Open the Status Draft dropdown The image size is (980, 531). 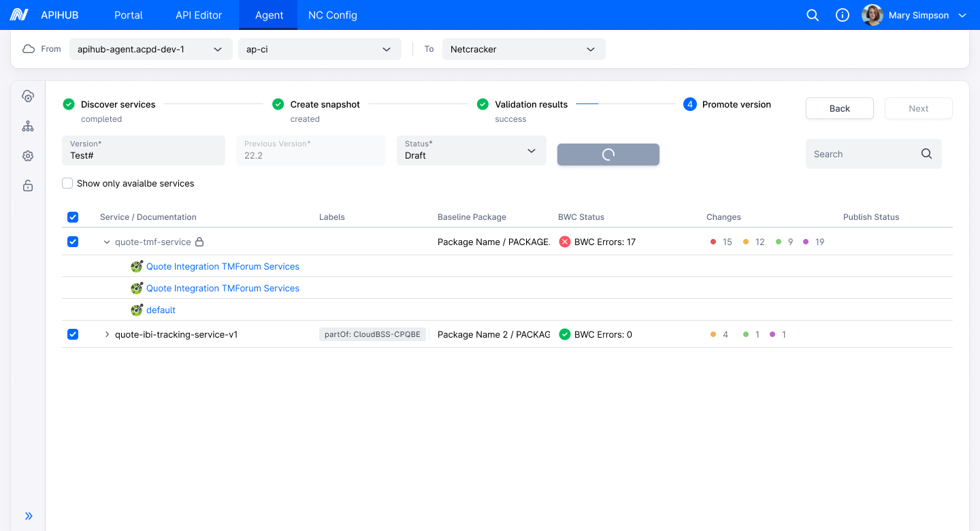(x=472, y=150)
